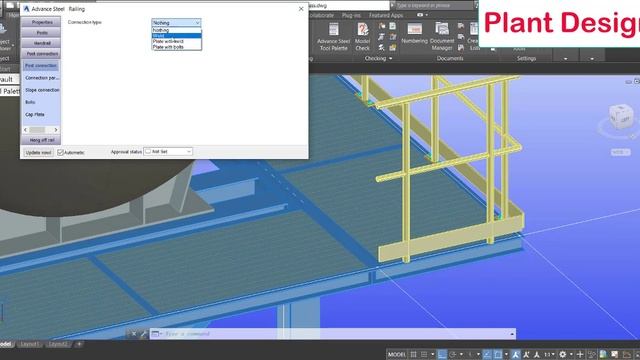Open workspace switching gear icon
The width and height of the screenshot is (640, 360).
click(562, 354)
